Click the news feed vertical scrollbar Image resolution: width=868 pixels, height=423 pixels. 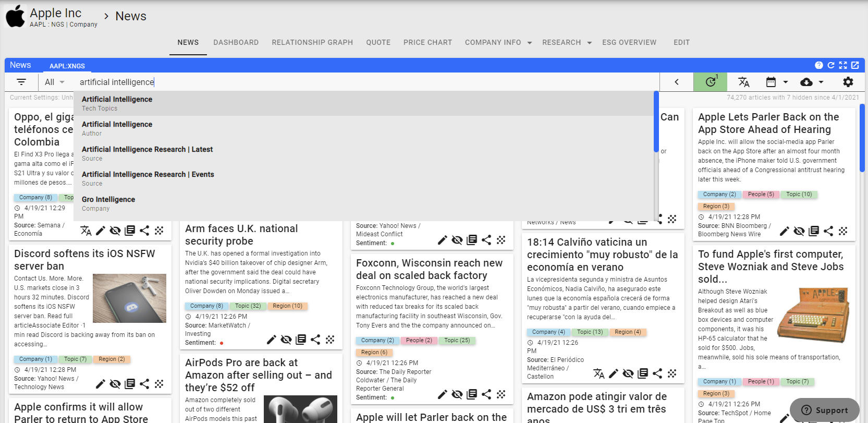pos(862,138)
